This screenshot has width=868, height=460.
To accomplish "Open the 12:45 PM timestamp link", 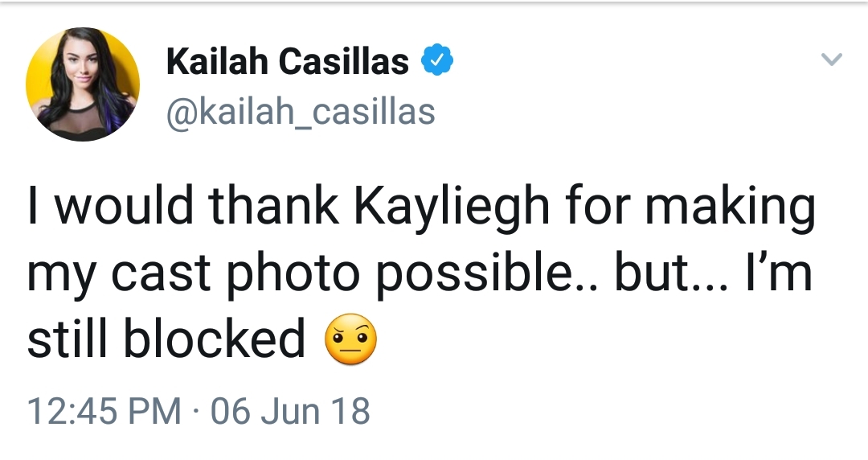I will tap(104, 411).
